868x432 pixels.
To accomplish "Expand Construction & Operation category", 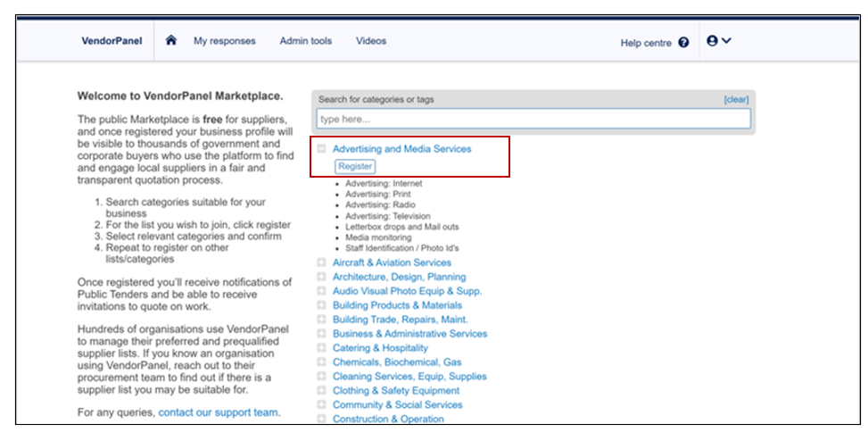I will (x=322, y=419).
